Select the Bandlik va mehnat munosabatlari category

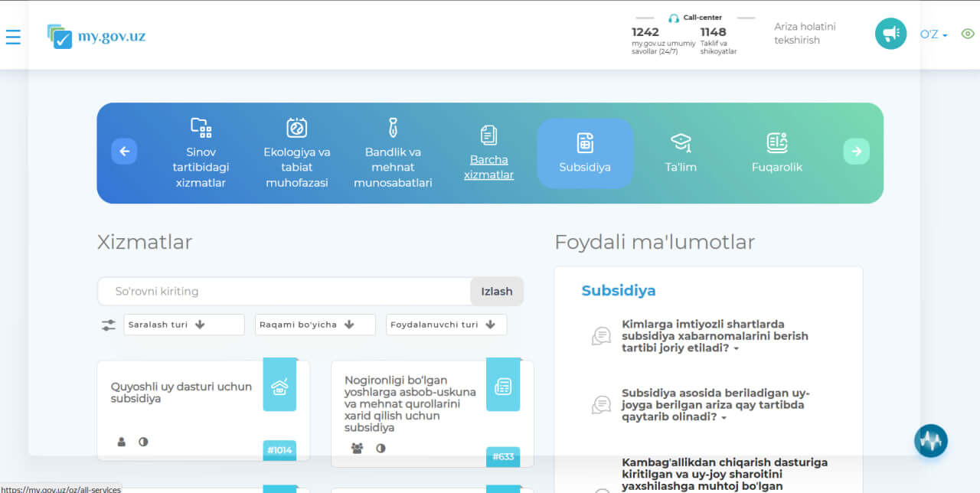point(393,152)
